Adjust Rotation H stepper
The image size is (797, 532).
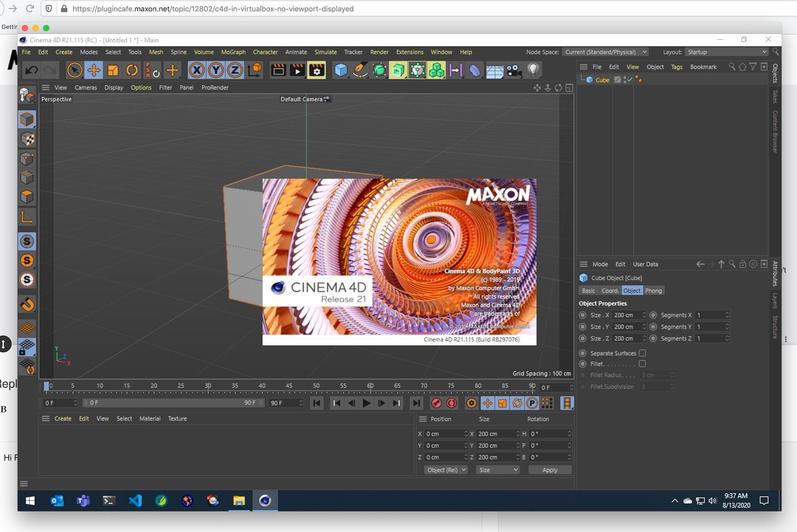[x=569, y=434]
